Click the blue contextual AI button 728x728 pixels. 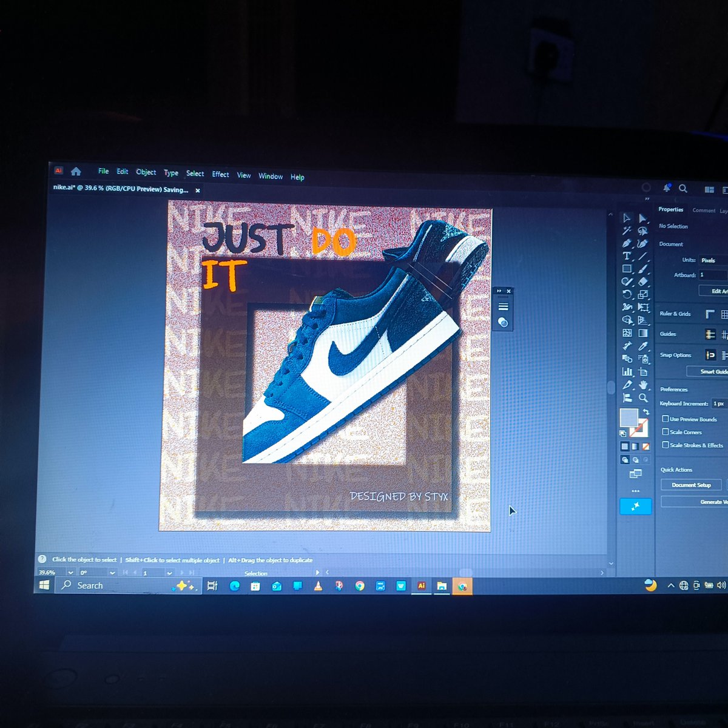[x=635, y=506]
